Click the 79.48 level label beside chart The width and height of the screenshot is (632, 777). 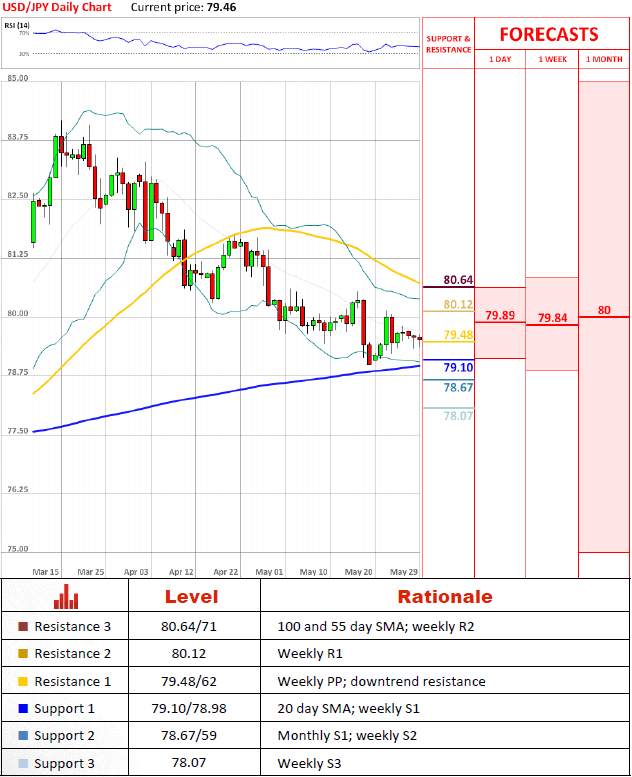tap(458, 335)
